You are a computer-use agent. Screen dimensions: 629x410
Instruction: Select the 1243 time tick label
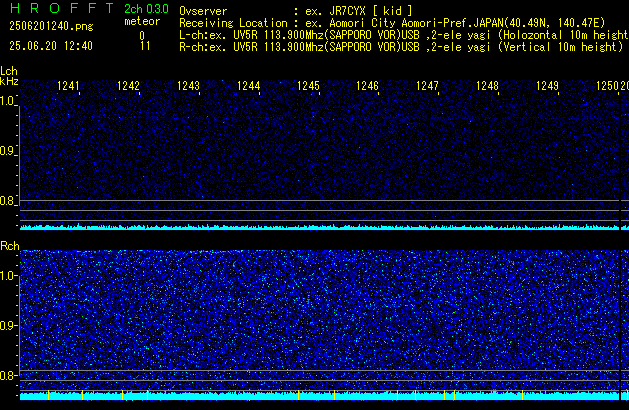click(188, 86)
